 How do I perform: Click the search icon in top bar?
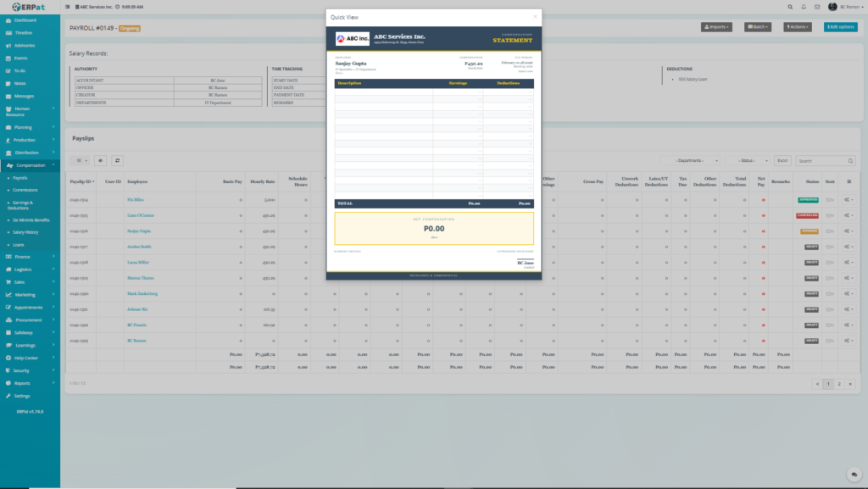(x=790, y=7)
